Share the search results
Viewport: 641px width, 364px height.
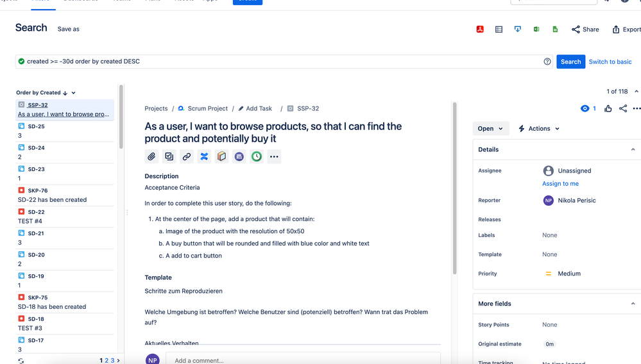585,29
